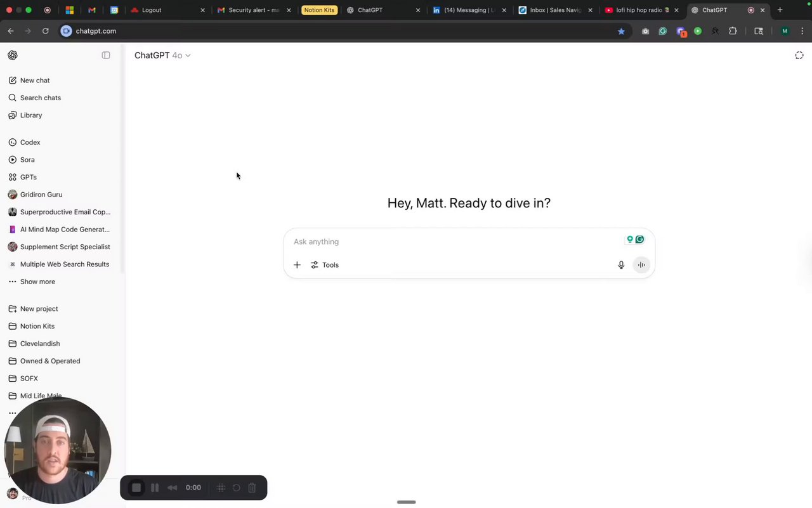Click the green play extension icon
The height and width of the screenshot is (508, 812).
[x=698, y=31]
